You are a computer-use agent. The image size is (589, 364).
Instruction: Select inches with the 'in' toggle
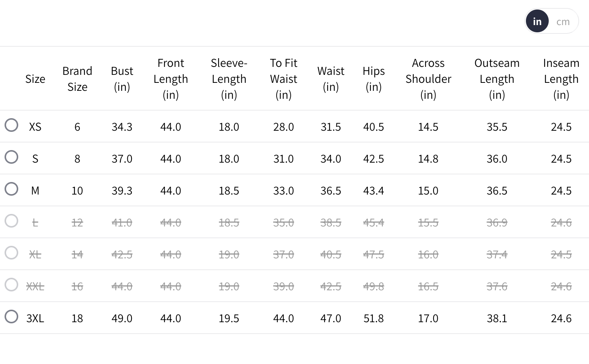pos(537,22)
